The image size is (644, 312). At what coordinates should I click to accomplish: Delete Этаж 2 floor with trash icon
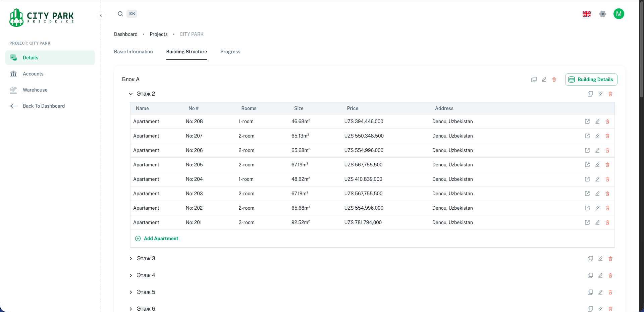pyautogui.click(x=610, y=94)
